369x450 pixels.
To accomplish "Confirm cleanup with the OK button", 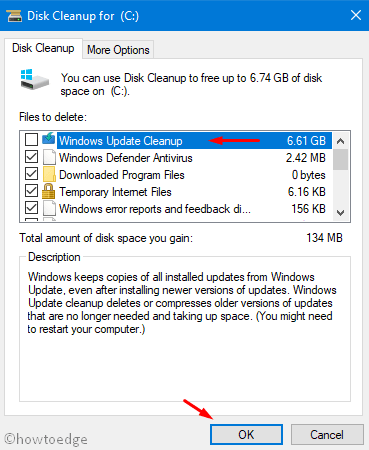I will click(x=246, y=435).
